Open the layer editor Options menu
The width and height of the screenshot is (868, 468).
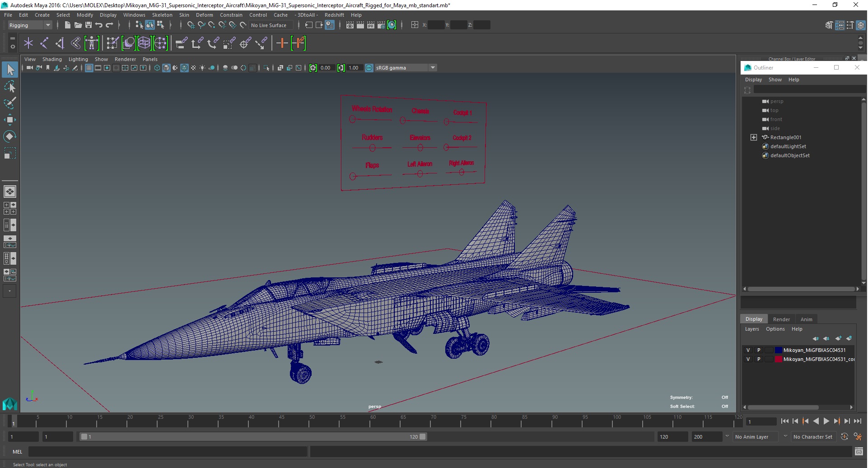pos(775,329)
